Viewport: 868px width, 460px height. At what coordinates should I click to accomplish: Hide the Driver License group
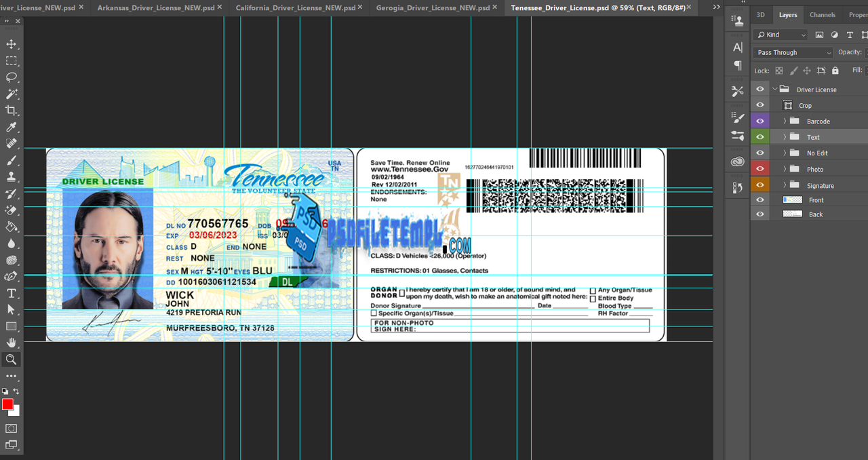(760, 90)
